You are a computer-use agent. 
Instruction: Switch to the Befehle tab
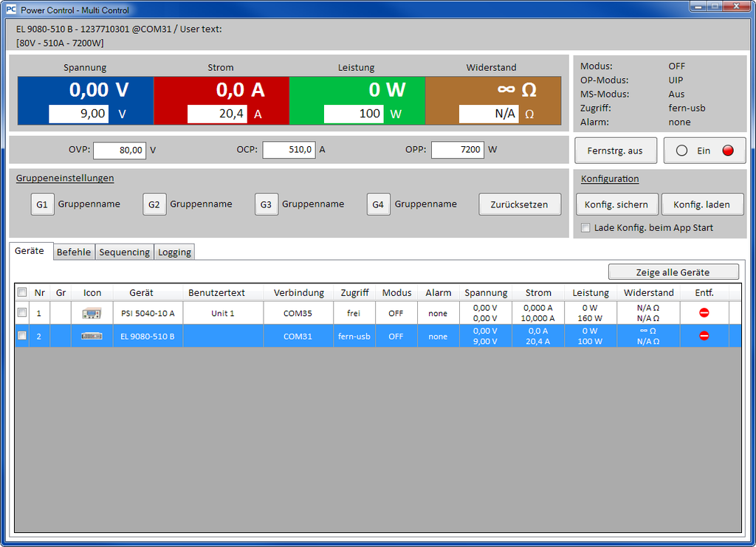point(74,251)
